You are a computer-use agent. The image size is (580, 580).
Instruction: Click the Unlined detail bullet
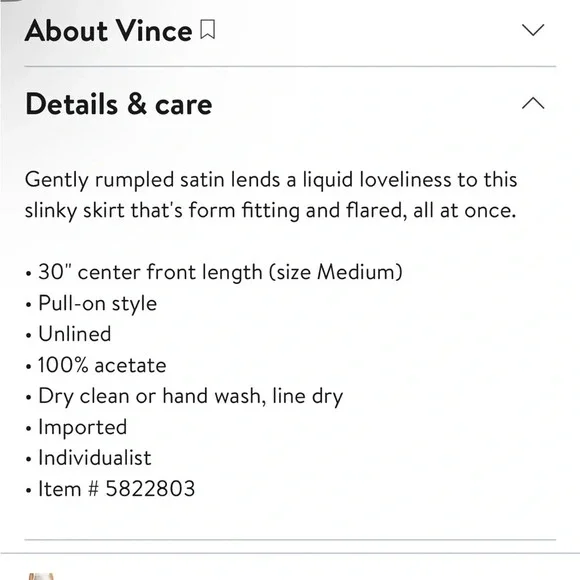[x=68, y=334]
